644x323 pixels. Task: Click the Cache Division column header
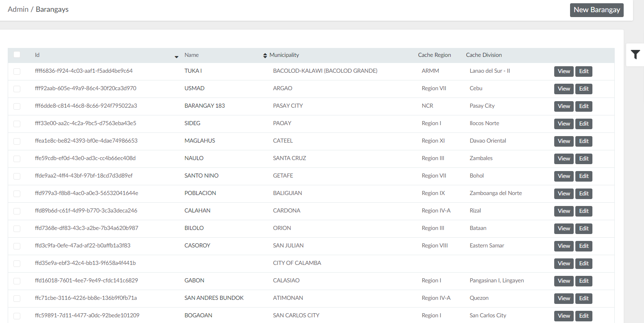[x=484, y=55]
